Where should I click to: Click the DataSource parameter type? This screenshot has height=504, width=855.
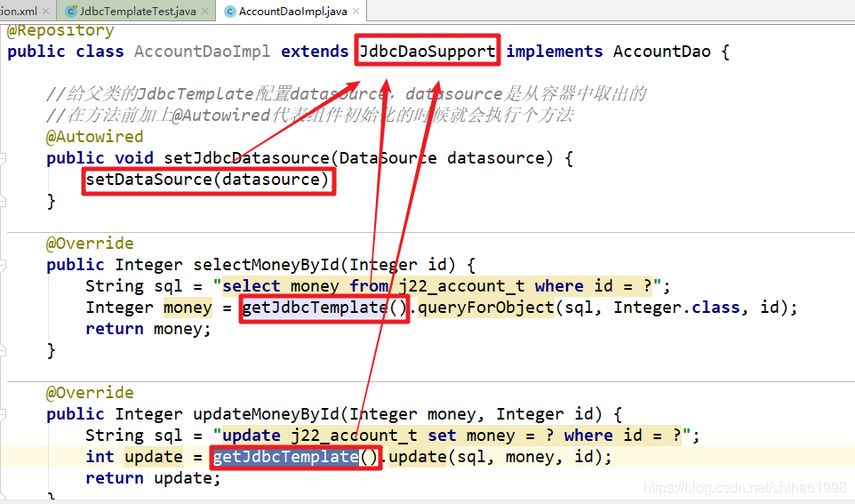[388, 158]
